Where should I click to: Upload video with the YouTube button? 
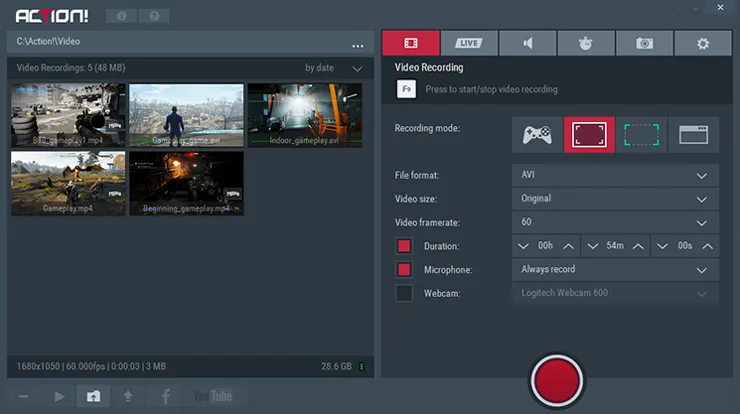212,396
